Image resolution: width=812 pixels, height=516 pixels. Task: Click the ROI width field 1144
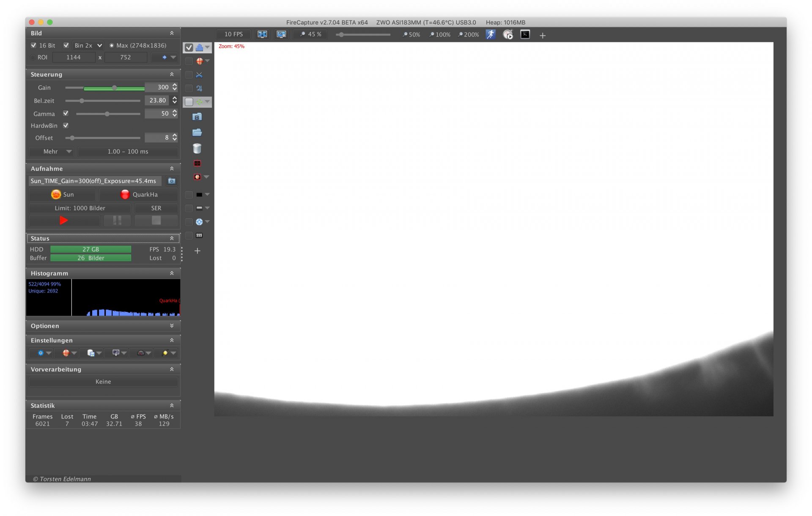pos(74,57)
